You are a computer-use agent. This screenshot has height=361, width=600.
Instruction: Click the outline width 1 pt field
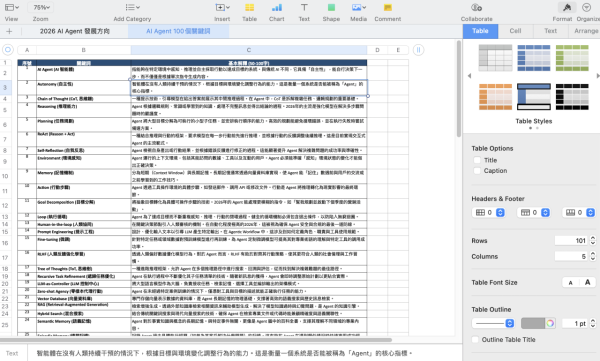click(575, 323)
